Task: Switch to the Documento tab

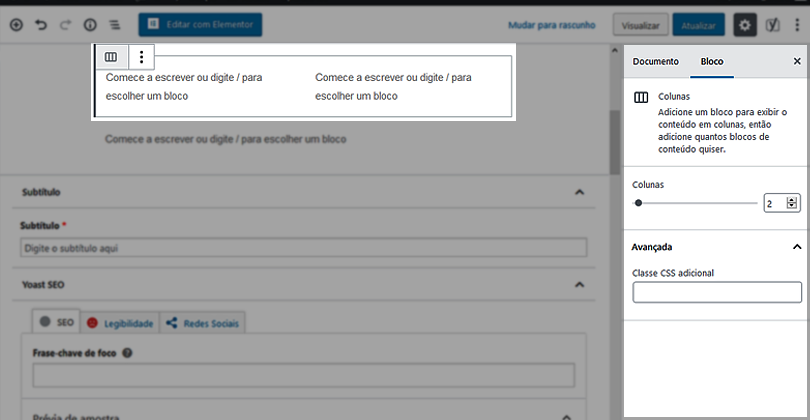Action: (x=656, y=61)
